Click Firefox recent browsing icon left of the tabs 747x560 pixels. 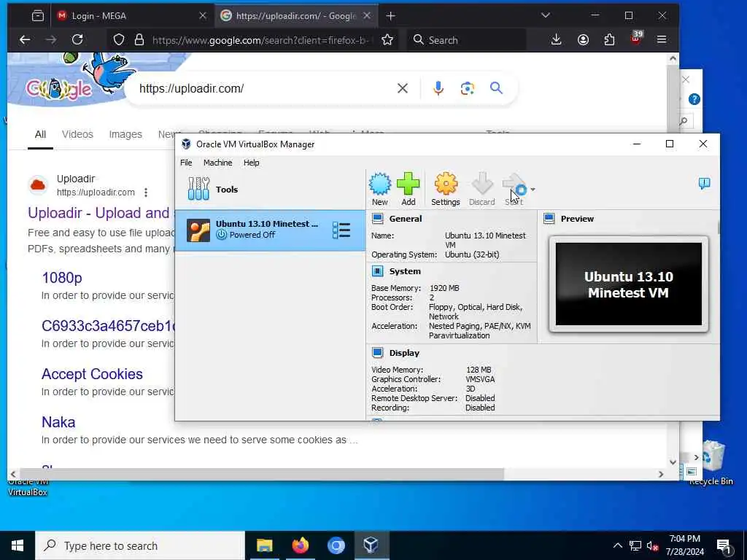[x=38, y=16]
